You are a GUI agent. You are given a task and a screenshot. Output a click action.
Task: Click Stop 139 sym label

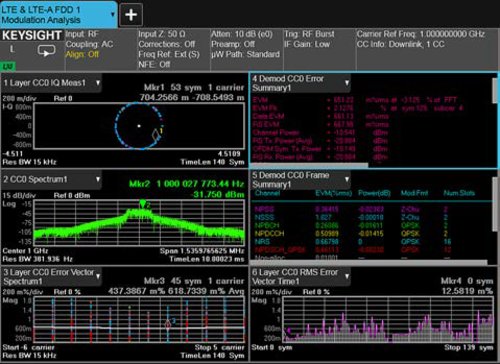pyautogui.click(x=469, y=347)
